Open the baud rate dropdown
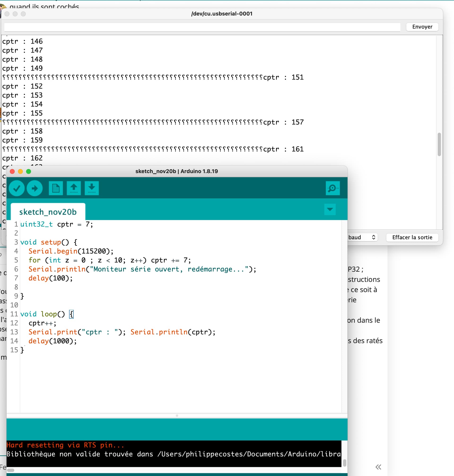Viewport: 454px width, 476px height. (362, 237)
